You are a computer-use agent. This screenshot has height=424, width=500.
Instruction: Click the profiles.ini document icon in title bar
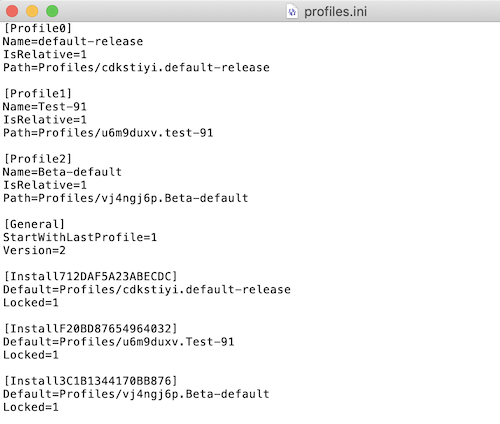(292, 11)
